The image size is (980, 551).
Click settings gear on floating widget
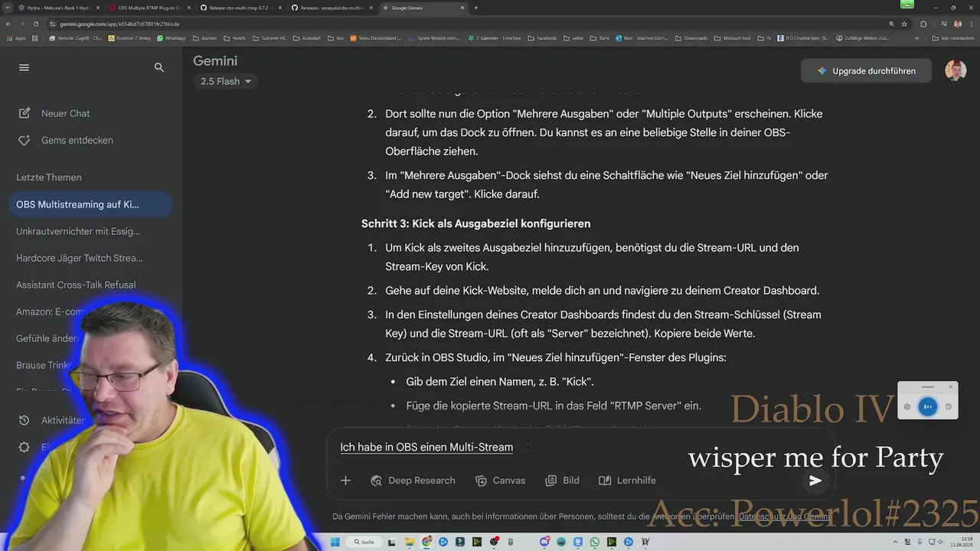coord(907,406)
